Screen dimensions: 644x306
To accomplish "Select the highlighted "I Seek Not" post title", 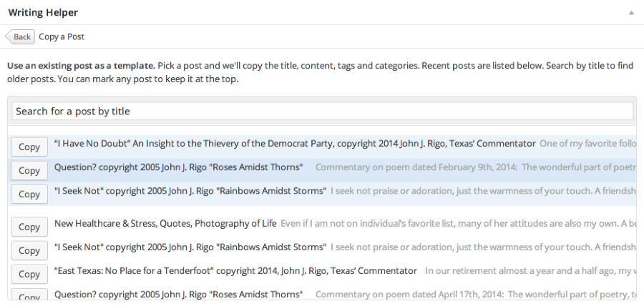I will pyautogui.click(x=190, y=191).
